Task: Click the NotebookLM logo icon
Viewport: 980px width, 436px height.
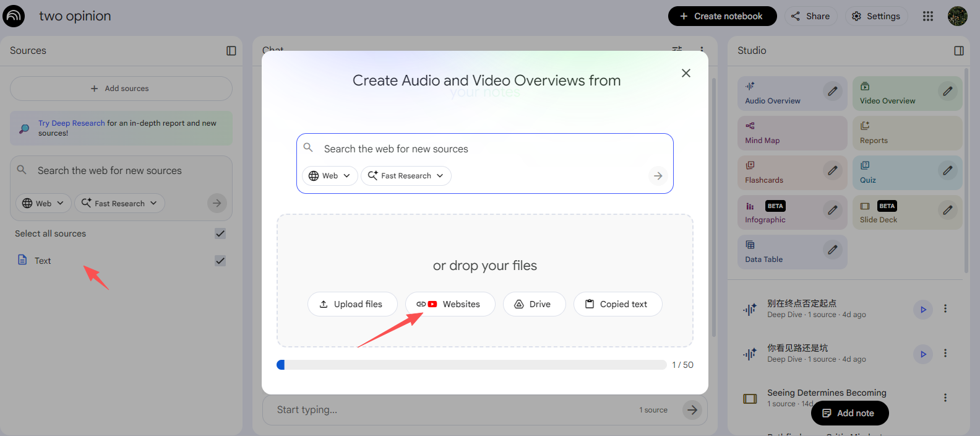Action: pos(14,16)
